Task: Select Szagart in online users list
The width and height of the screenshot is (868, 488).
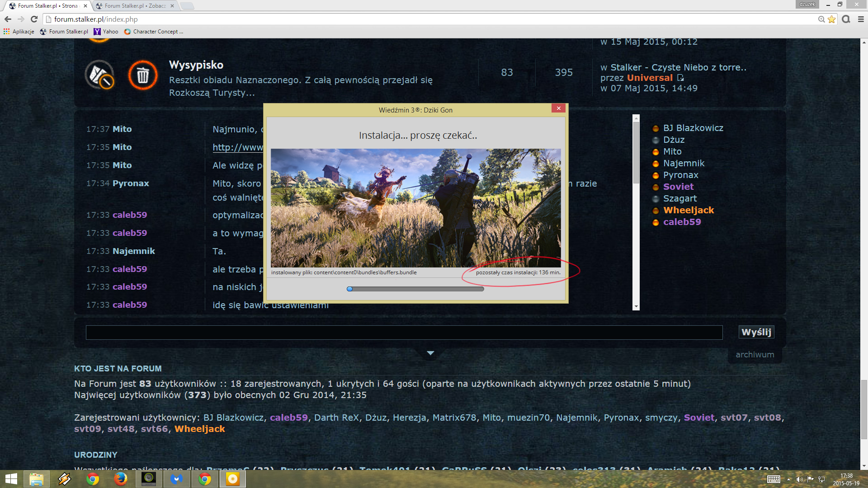Action: click(x=680, y=199)
